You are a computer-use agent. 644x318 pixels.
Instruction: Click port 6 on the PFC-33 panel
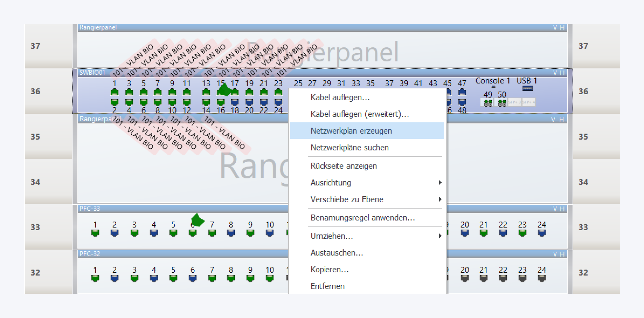[192, 234]
